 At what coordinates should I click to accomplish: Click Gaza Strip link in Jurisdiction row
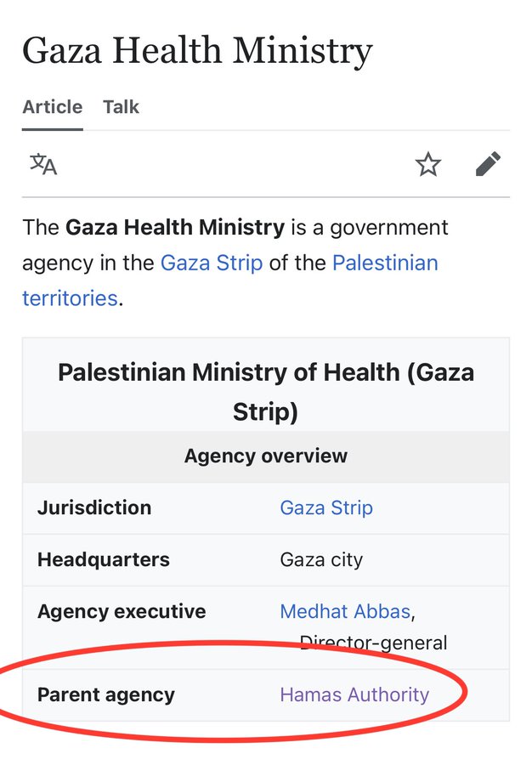(326, 508)
